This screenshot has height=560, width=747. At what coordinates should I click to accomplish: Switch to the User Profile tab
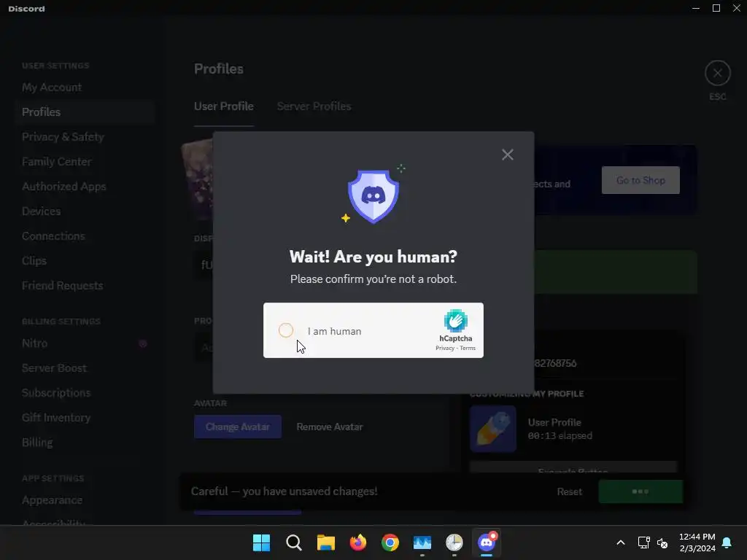223,106
